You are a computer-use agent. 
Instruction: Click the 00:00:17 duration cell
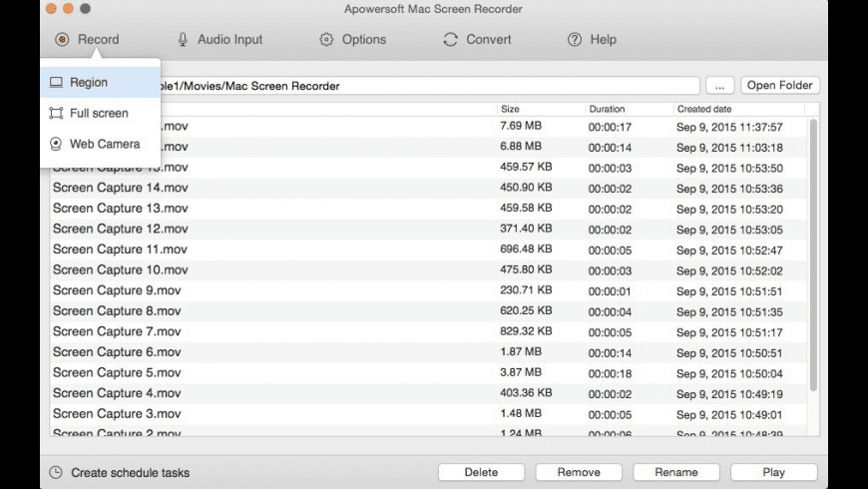click(x=610, y=127)
